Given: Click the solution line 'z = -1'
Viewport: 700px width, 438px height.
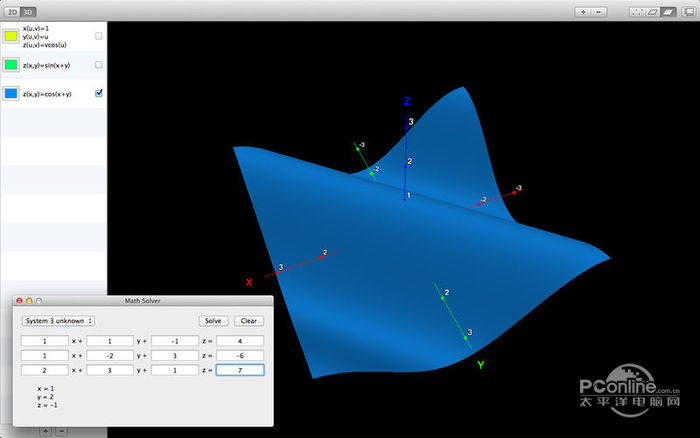Looking at the screenshot, I should 47,405.
